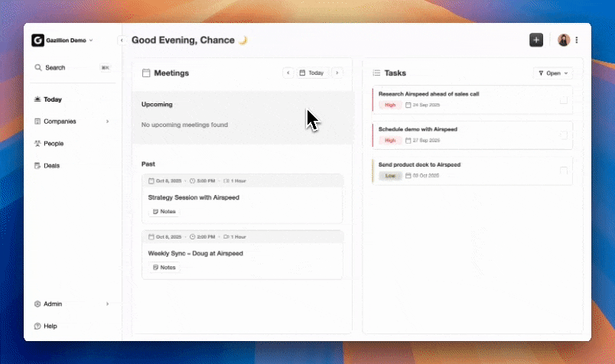Go to previous day in Meetings
The width and height of the screenshot is (615, 364).
[x=288, y=73]
